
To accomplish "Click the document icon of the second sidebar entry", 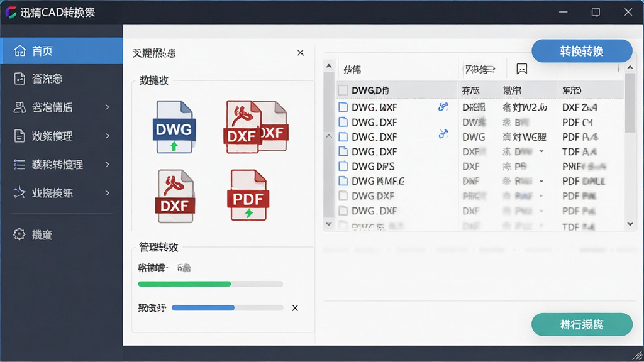I will pyautogui.click(x=19, y=79).
